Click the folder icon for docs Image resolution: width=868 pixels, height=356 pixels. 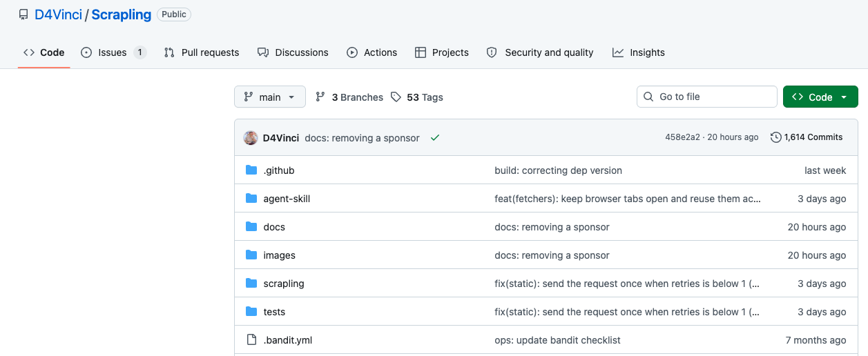pos(251,227)
